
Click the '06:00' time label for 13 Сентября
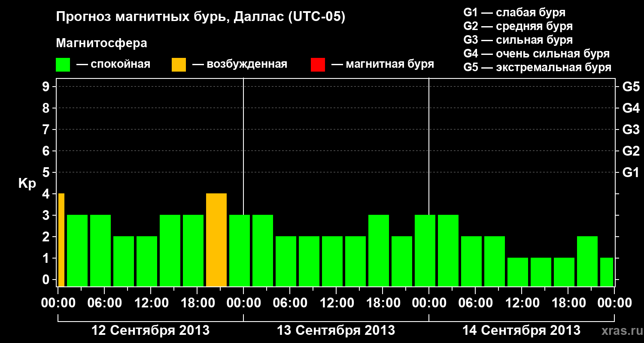click(x=291, y=303)
